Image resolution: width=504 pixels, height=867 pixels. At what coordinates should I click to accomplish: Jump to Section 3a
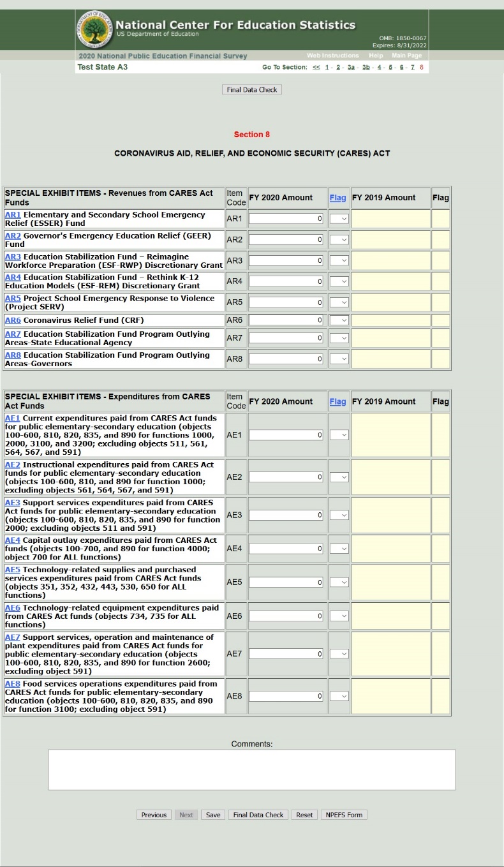[351, 68]
